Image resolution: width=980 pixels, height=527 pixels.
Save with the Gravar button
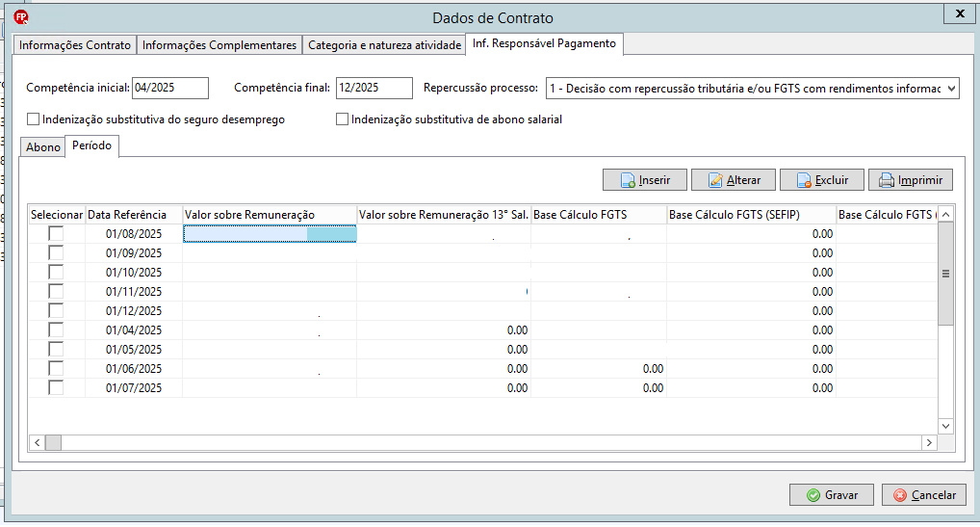click(831, 494)
